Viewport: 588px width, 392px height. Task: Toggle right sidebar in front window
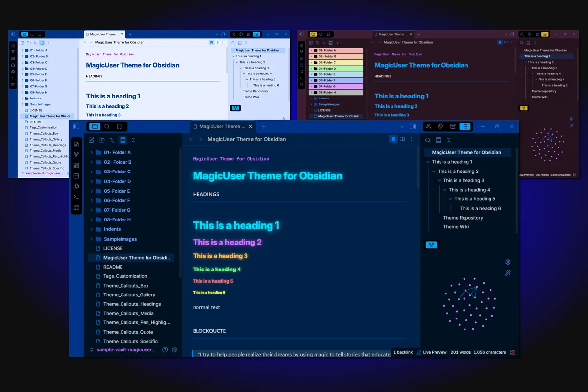tap(413, 126)
